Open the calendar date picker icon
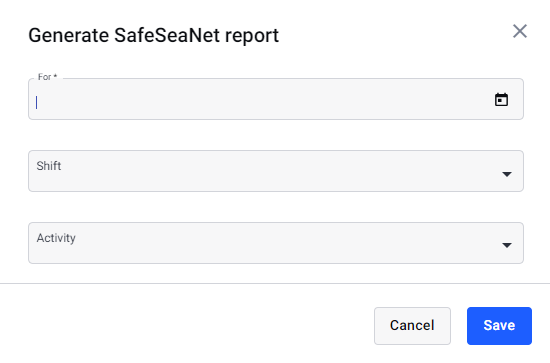550x363 pixels. click(x=501, y=100)
